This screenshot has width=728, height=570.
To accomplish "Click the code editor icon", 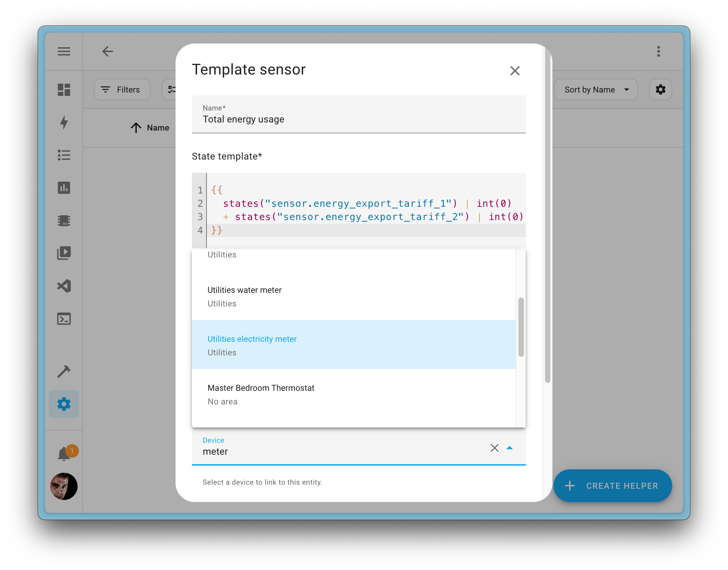I will click(x=64, y=286).
